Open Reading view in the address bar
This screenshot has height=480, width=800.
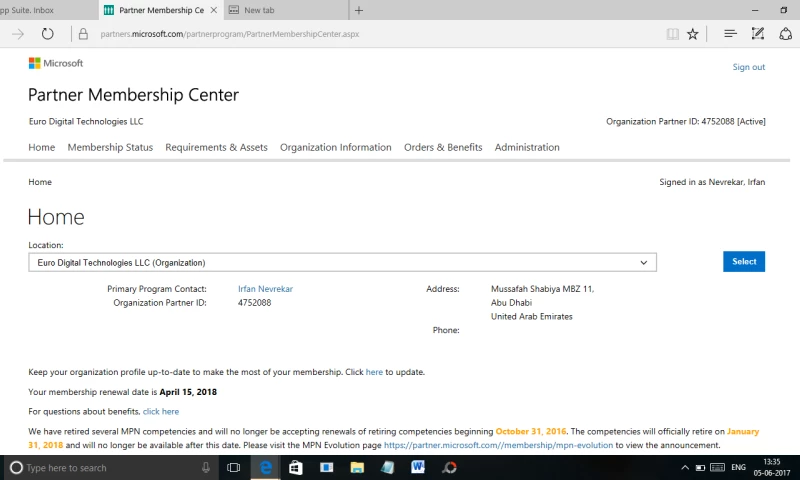pyautogui.click(x=673, y=34)
